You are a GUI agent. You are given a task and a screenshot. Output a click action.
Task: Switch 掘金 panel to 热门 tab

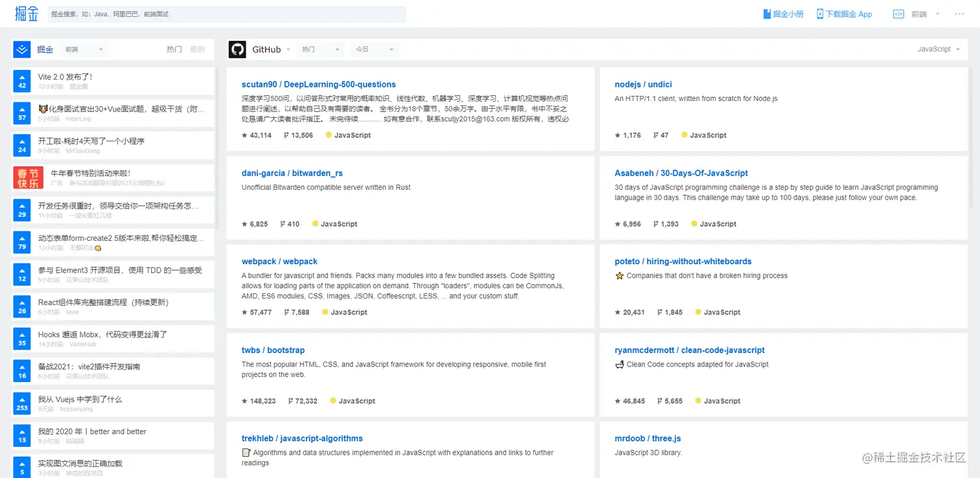pos(174,49)
